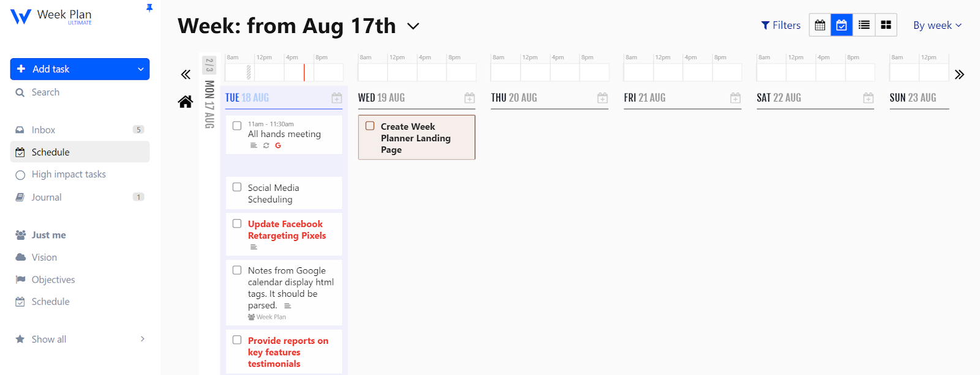Switch to the list view icon
Viewport: 980px width, 375px height.
click(x=864, y=25)
